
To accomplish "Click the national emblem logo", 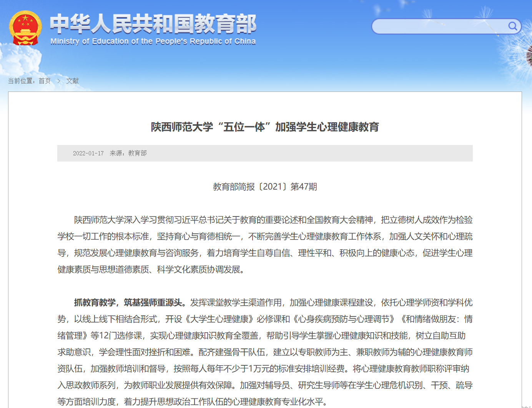I will pos(25,28).
